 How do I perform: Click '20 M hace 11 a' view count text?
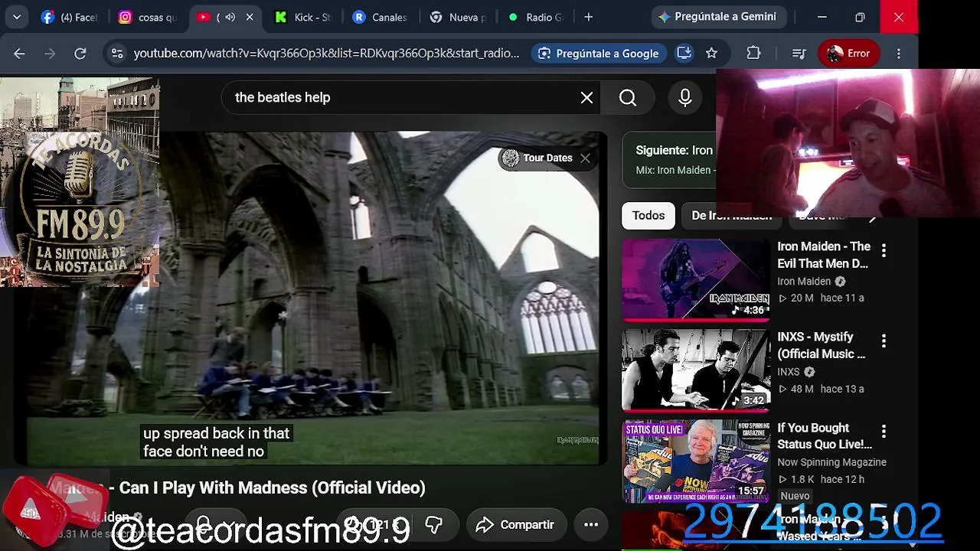point(821,298)
